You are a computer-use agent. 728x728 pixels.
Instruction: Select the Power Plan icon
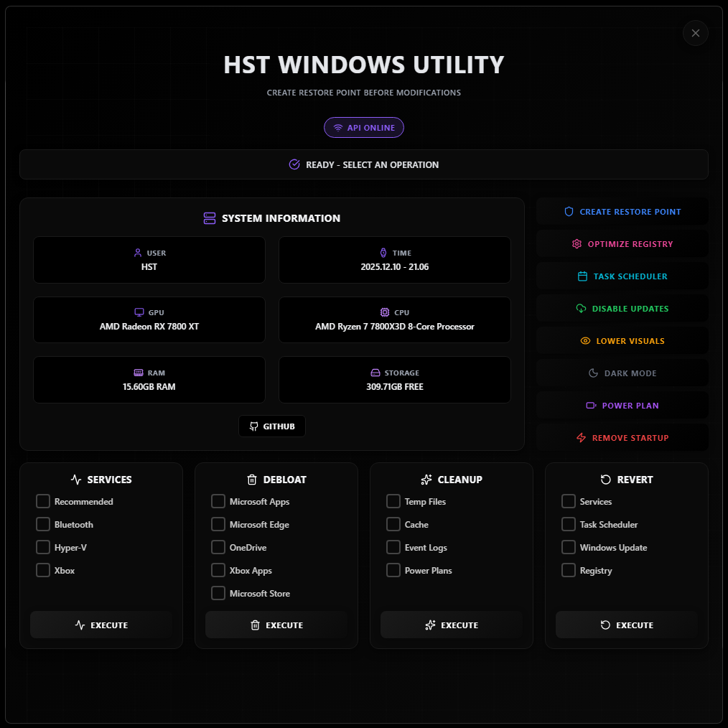[x=589, y=405]
